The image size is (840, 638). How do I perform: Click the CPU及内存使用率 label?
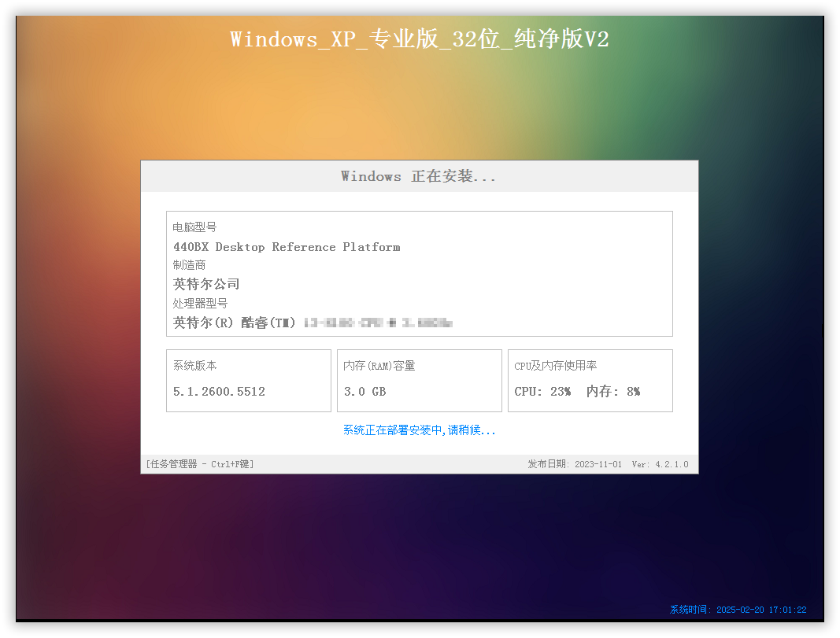pos(556,366)
